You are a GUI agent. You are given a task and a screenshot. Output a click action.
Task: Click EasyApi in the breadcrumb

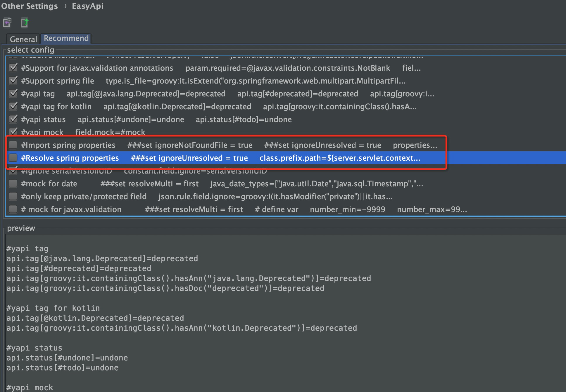click(87, 6)
